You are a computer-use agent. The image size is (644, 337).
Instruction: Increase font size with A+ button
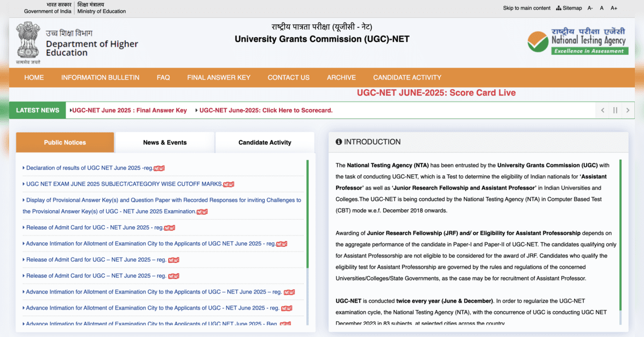click(614, 8)
